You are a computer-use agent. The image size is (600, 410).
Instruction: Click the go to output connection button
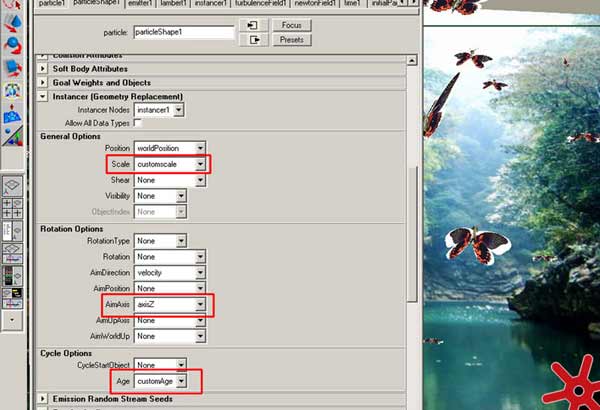click(x=254, y=40)
